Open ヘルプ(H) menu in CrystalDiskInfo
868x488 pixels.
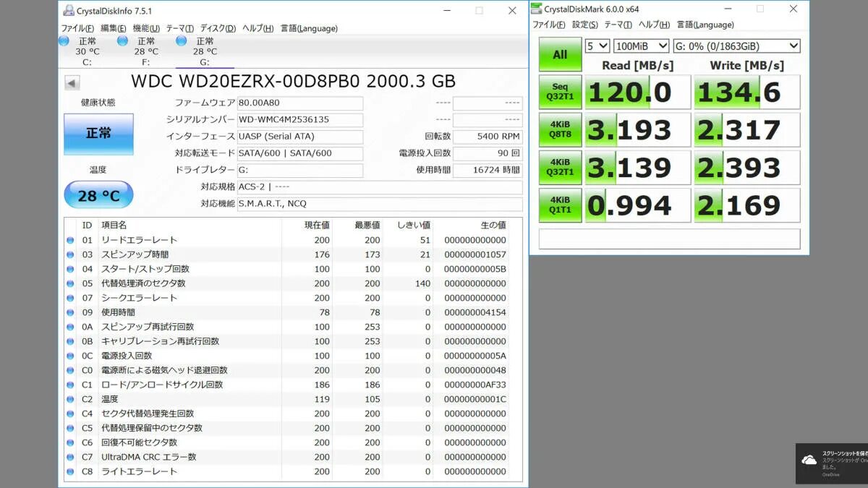click(x=258, y=28)
